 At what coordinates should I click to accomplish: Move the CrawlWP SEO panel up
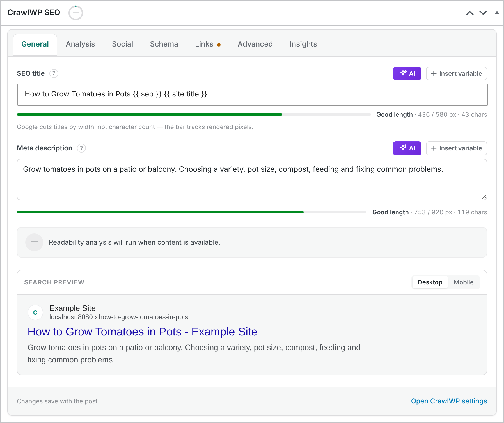tap(470, 13)
